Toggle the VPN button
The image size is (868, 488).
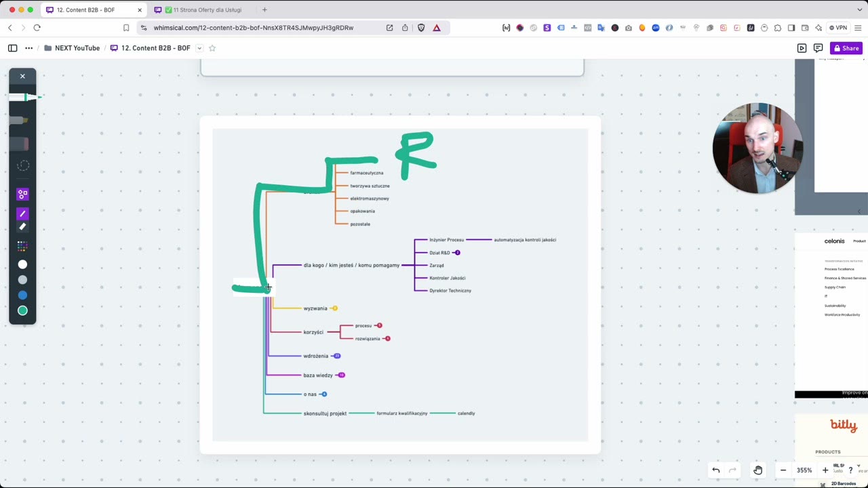(838, 28)
